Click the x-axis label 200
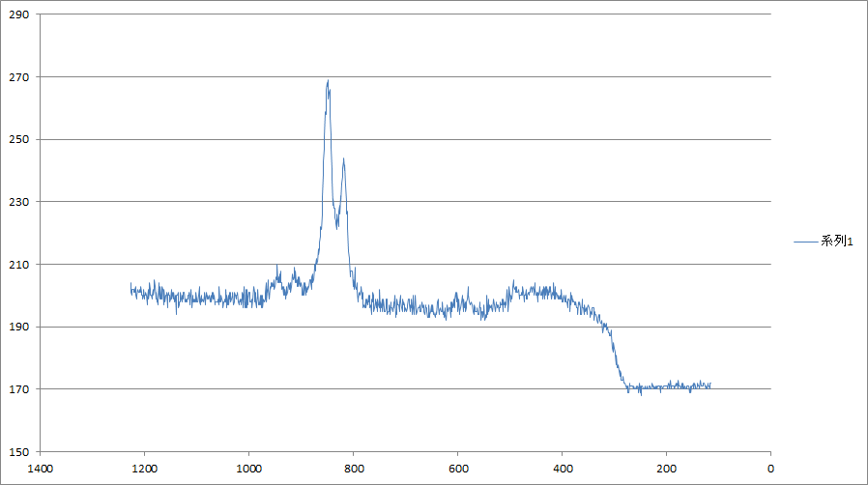The height and width of the screenshot is (485, 868). coord(667,469)
